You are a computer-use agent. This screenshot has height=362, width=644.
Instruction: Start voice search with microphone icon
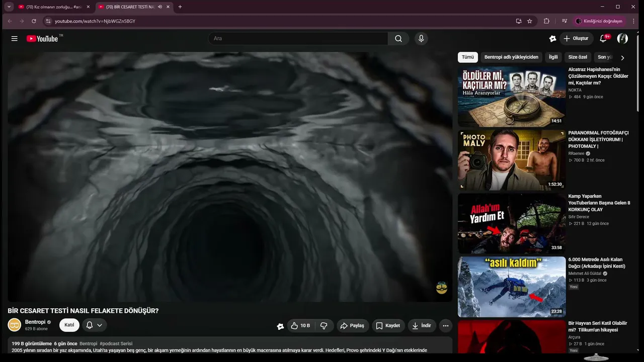(x=421, y=39)
